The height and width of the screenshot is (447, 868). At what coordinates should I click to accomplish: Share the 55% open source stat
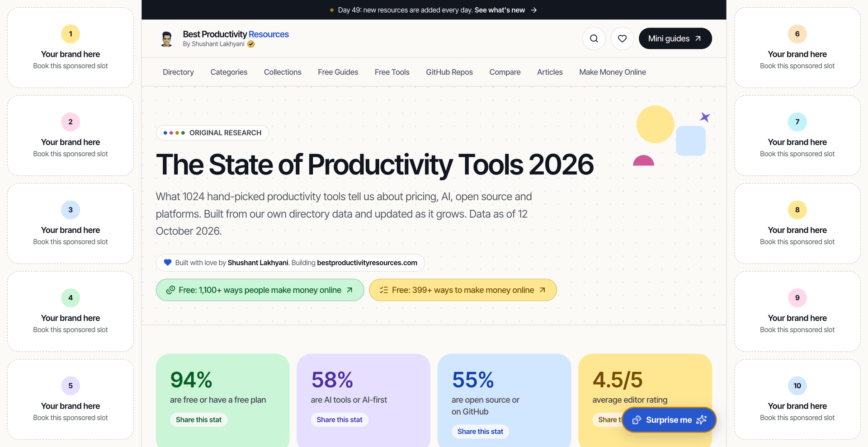(x=480, y=432)
